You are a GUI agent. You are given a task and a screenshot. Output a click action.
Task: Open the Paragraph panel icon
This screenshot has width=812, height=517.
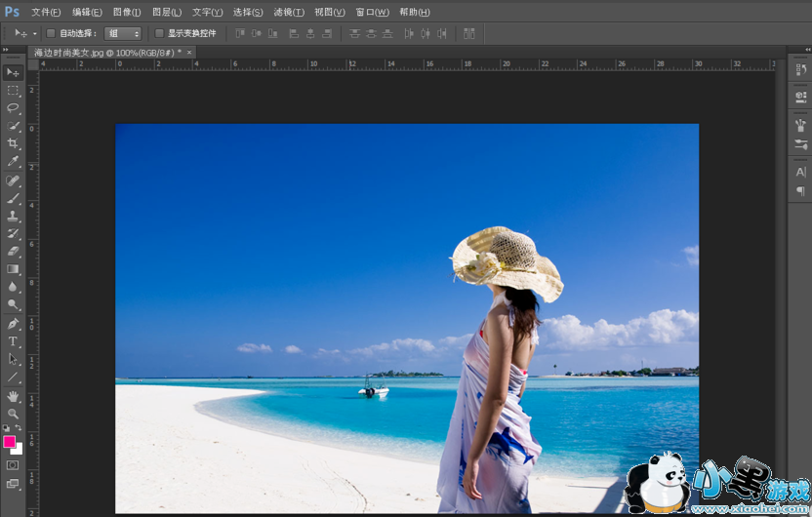801,191
